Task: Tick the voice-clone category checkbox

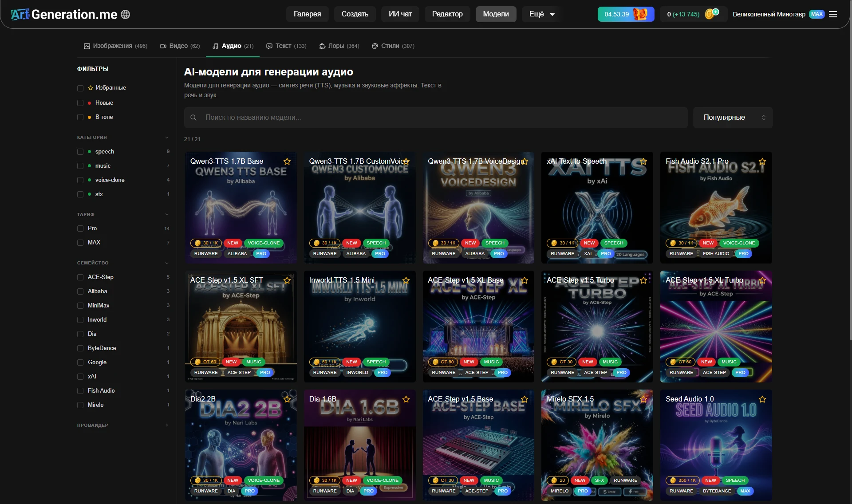Action: click(x=80, y=180)
